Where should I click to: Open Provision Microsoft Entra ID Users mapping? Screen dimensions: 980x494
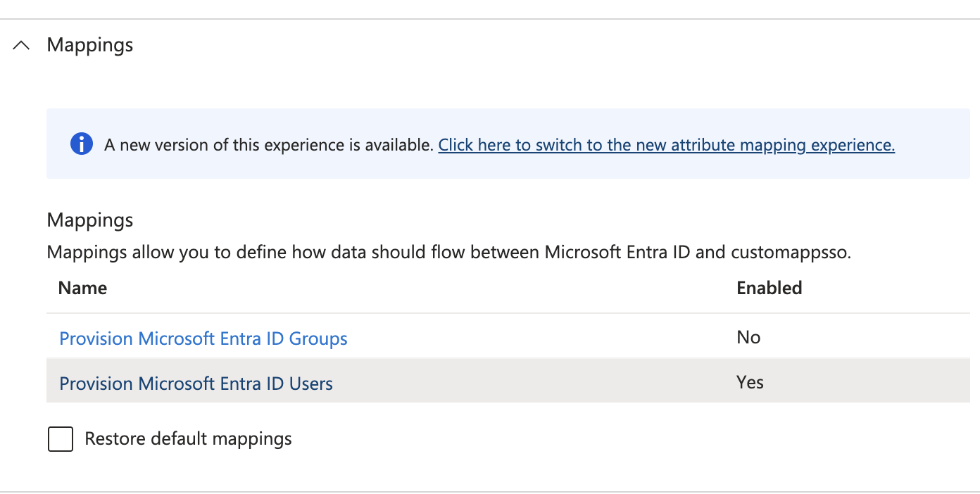(x=196, y=384)
